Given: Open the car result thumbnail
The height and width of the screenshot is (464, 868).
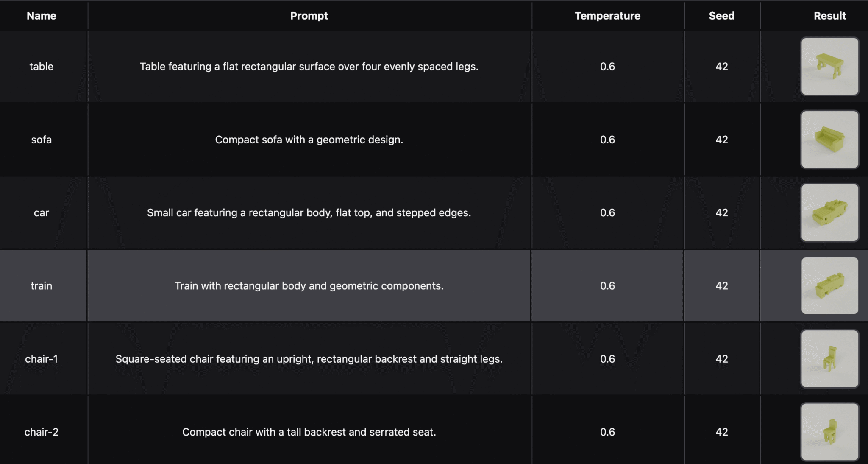Looking at the screenshot, I should (829, 212).
